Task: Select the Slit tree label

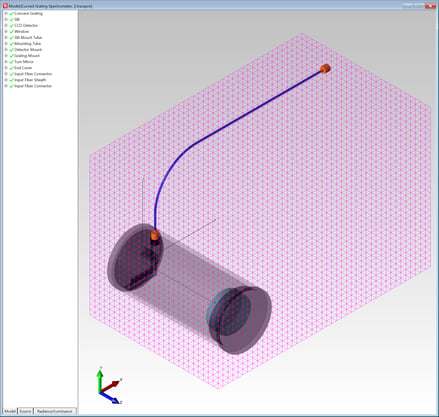Action: (x=17, y=19)
